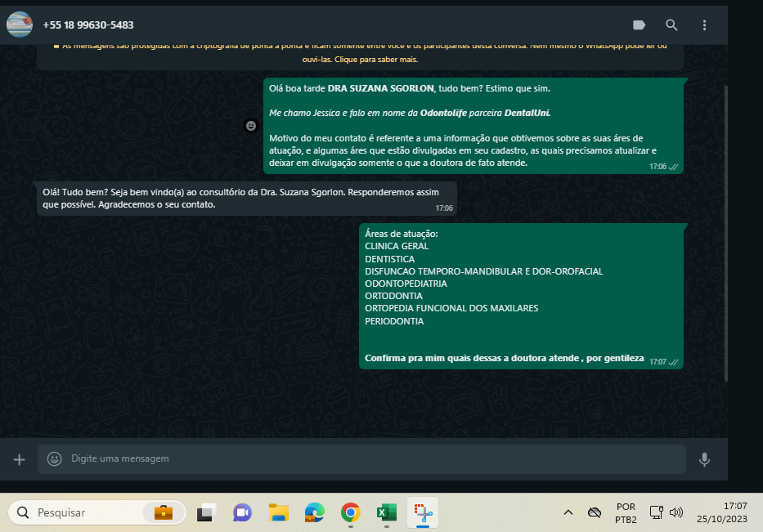Click the chat vertical scrollbar
Viewport: 763px width, 532px height.
pyautogui.click(x=725, y=229)
